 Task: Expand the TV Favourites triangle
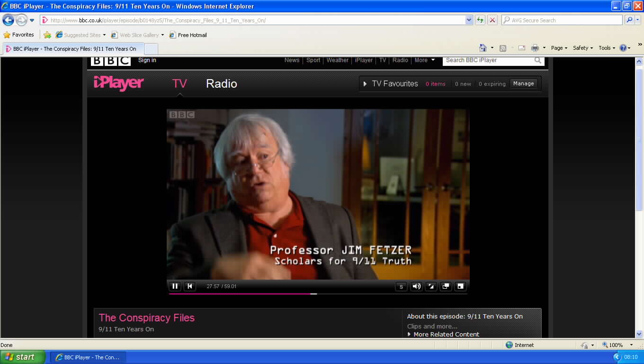[x=365, y=84]
